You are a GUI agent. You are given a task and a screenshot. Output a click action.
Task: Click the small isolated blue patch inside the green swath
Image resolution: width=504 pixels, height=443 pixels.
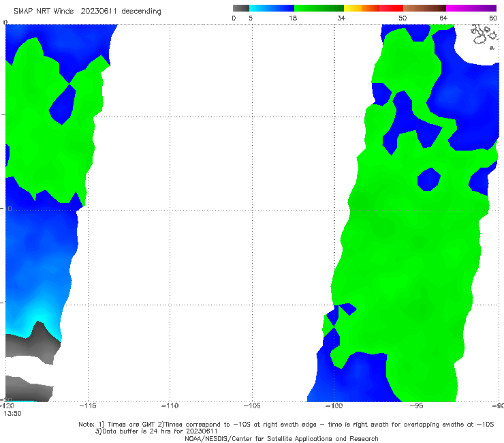(429, 179)
